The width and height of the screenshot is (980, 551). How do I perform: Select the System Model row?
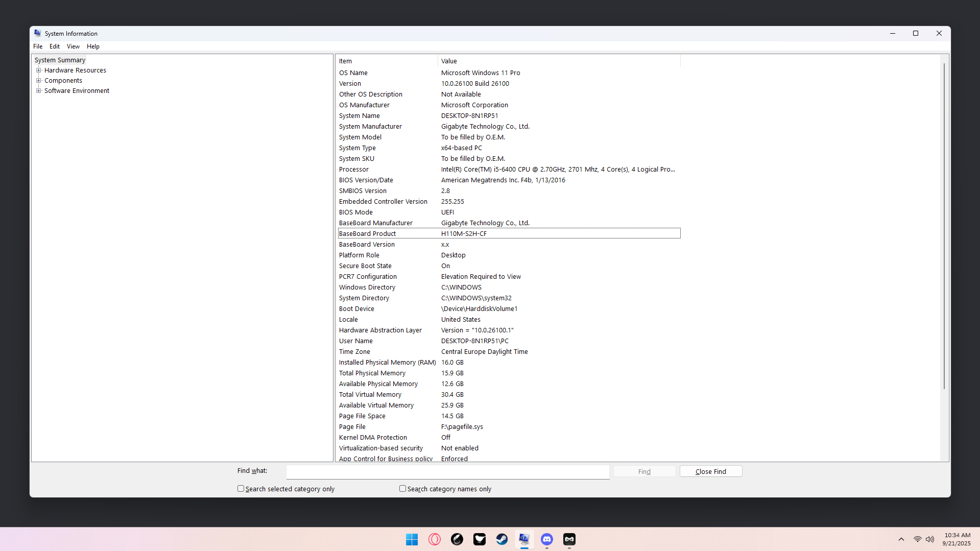[x=509, y=137]
